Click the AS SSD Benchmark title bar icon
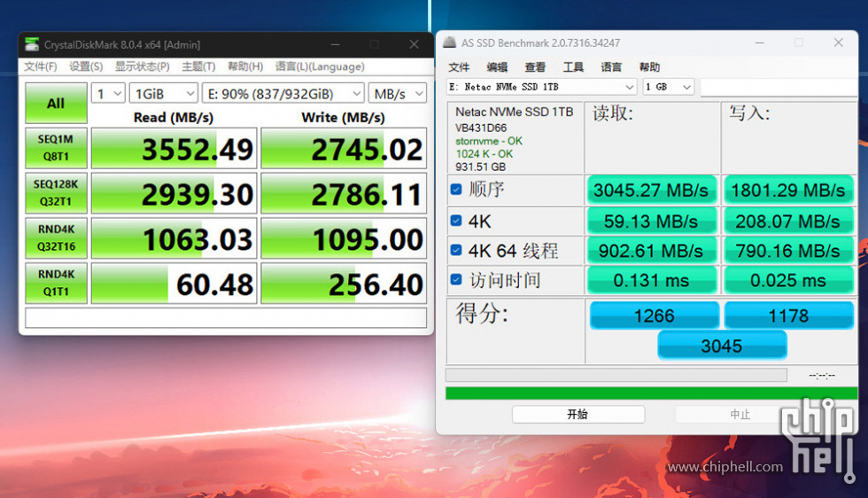This screenshot has height=498, width=868. (450, 43)
